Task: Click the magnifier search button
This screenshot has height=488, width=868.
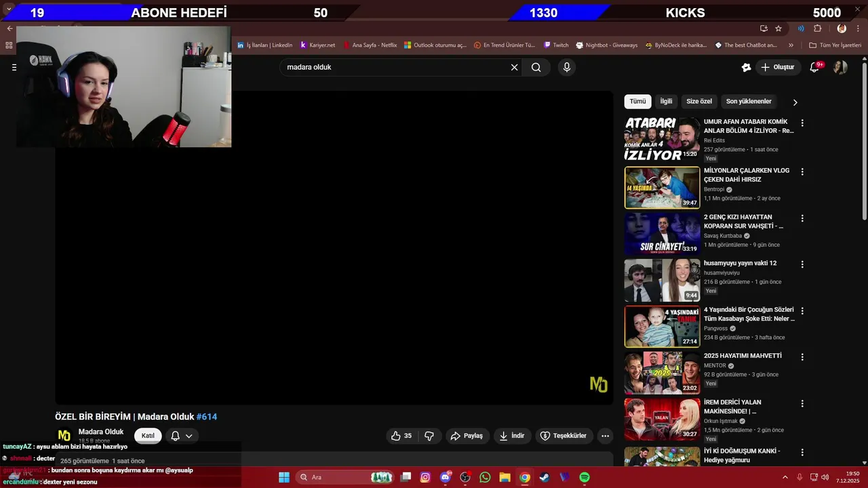Action: pyautogui.click(x=536, y=67)
